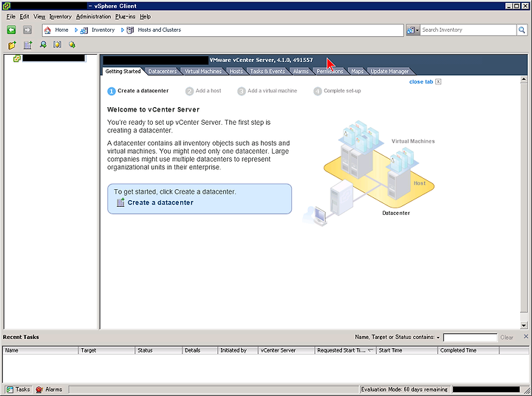Switch to the Maps tab
This screenshot has height=396, width=532.
tap(357, 71)
